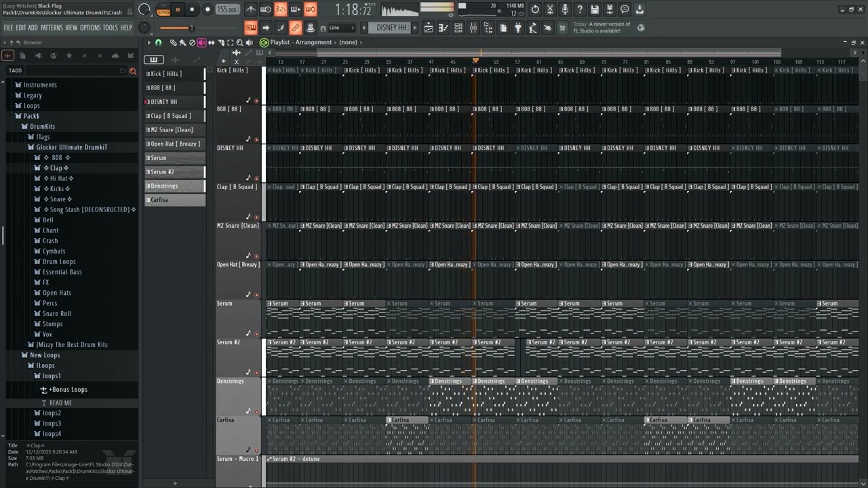
Task: Open the help question mark icon
Action: [579, 9]
